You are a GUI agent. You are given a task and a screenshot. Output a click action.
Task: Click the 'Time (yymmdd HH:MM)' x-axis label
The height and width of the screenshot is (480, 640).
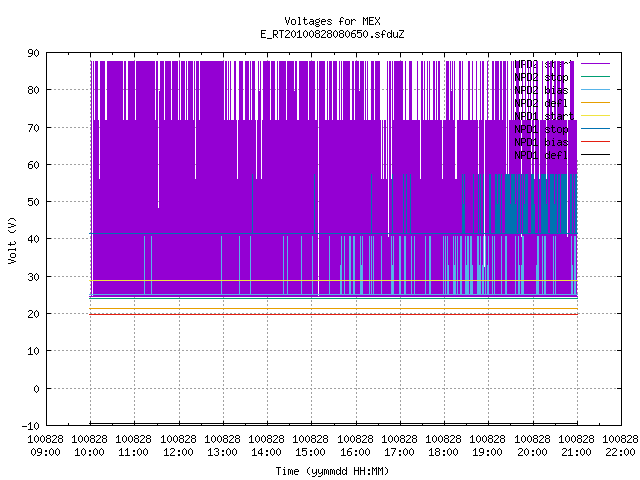pyautogui.click(x=332, y=471)
